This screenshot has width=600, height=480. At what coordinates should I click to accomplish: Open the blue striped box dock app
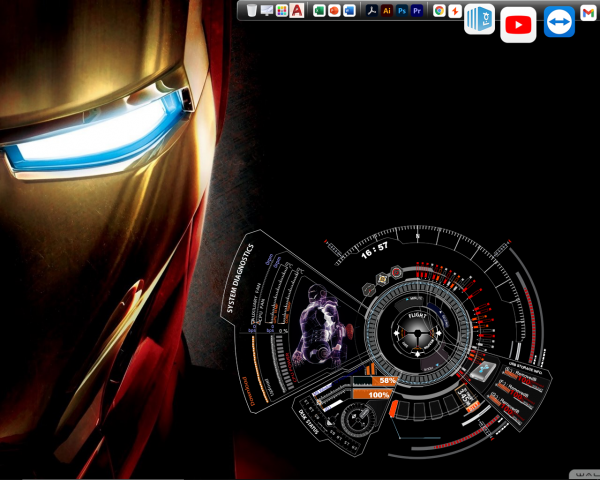pos(479,19)
